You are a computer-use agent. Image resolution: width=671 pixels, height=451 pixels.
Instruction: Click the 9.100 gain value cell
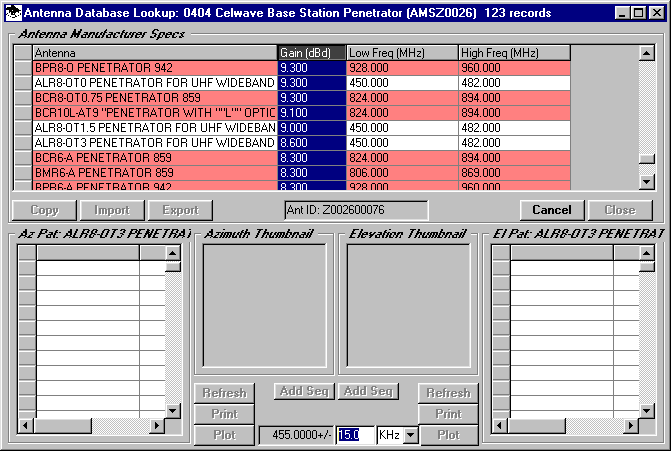tap(312, 113)
